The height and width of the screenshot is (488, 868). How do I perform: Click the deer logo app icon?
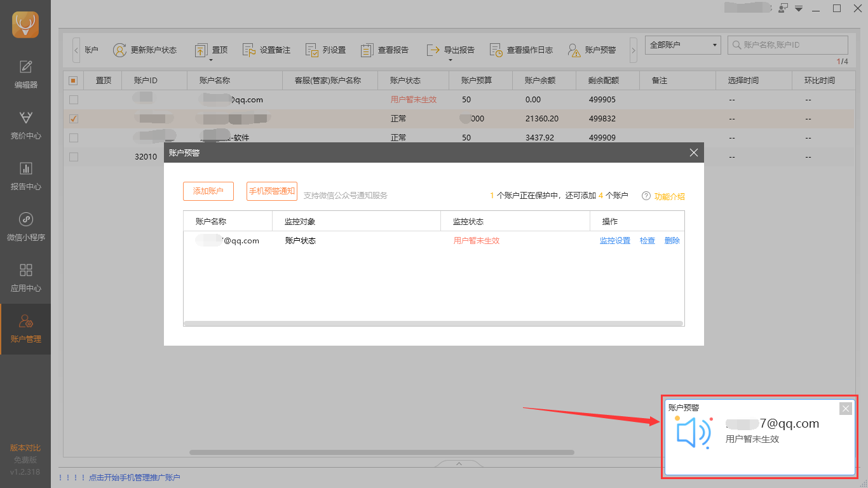[x=25, y=25]
